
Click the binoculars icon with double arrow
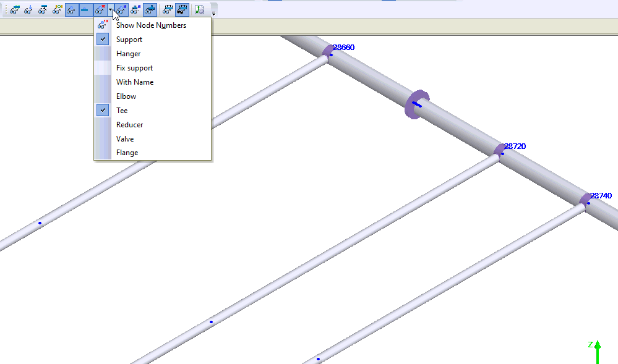point(182,10)
